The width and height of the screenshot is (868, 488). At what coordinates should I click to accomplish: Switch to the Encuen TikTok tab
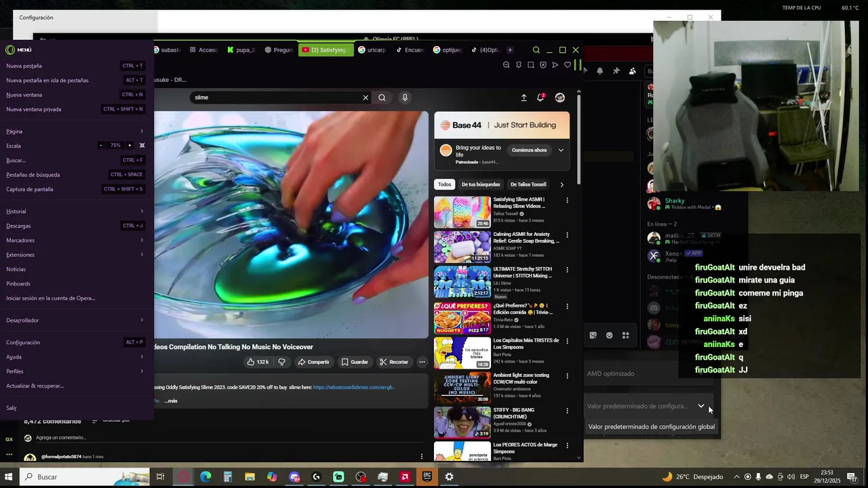pyautogui.click(x=410, y=50)
